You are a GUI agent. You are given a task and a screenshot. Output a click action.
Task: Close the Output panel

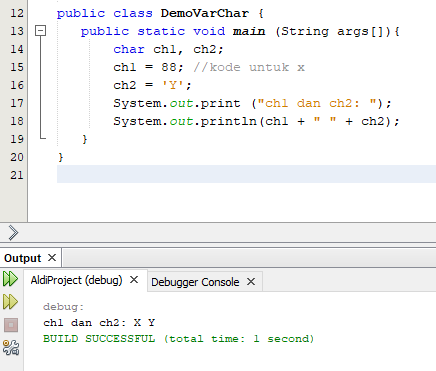52,258
